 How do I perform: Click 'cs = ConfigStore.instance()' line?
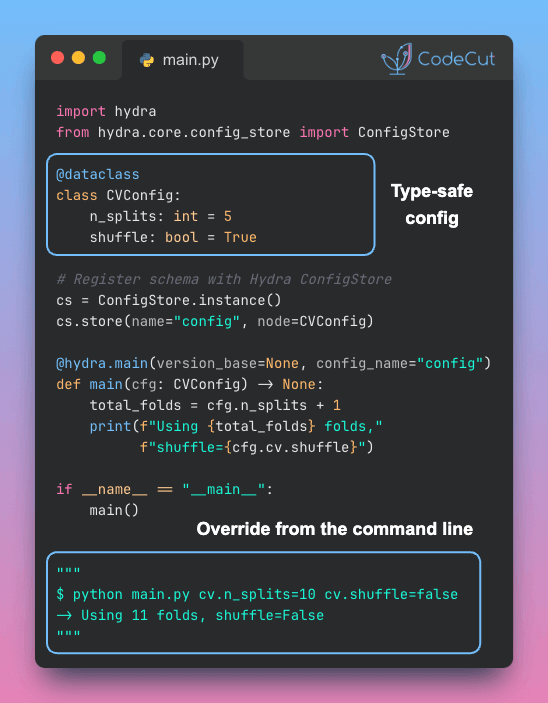click(x=169, y=300)
